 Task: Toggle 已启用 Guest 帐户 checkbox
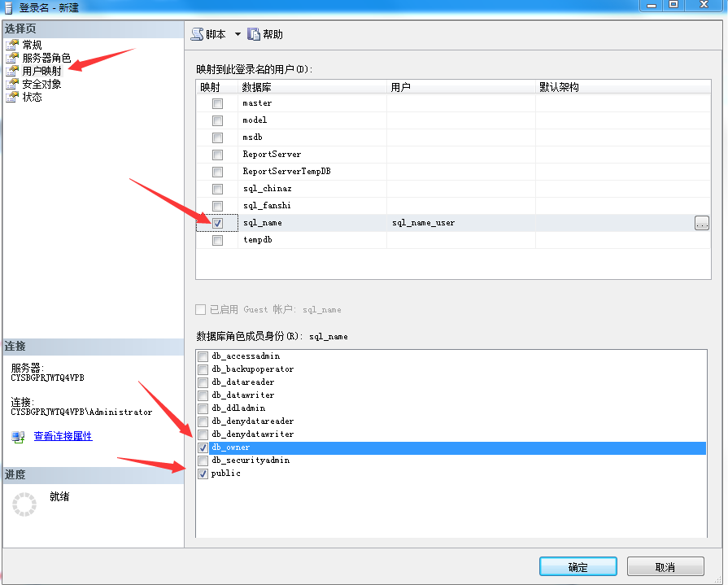pos(201,310)
